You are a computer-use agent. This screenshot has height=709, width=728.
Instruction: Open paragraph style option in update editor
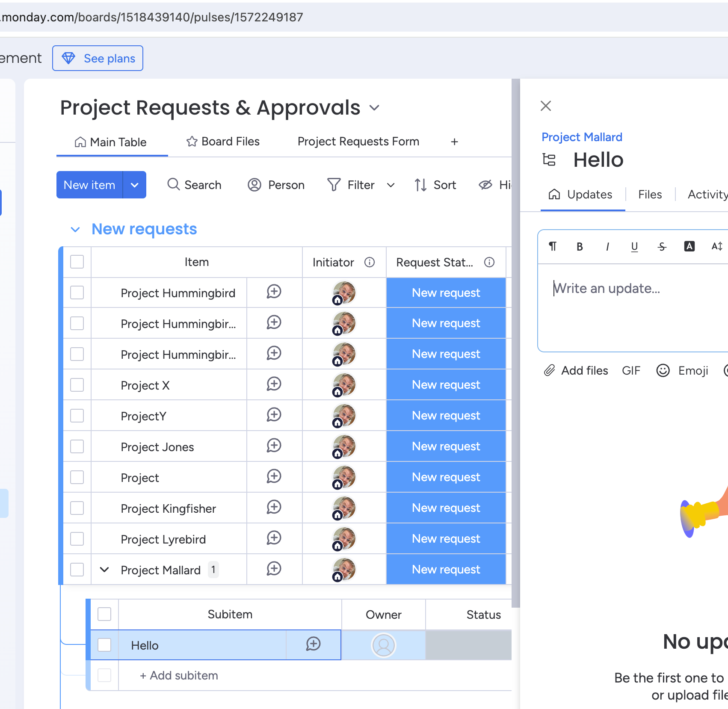click(553, 246)
